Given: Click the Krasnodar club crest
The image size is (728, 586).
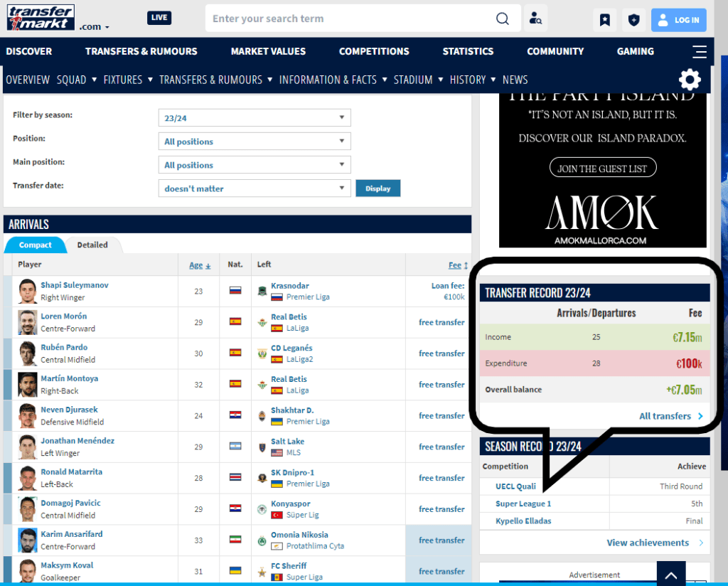Looking at the screenshot, I should (x=262, y=292).
